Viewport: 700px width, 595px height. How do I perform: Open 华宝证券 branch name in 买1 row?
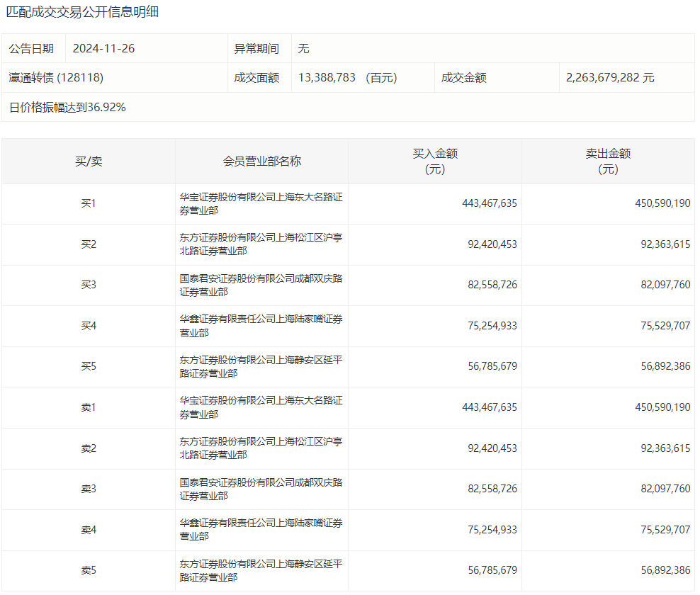tap(261, 203)
